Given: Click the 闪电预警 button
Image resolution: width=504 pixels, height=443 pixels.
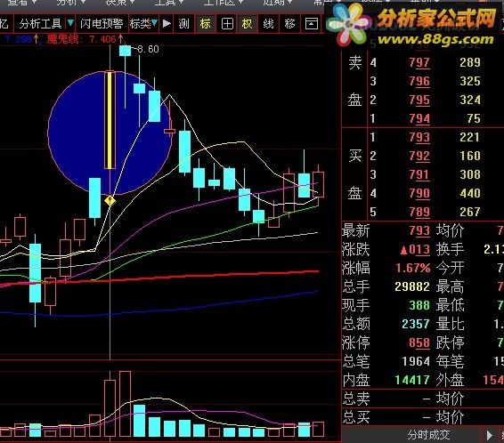Looking at the screenshot, I should point(102,24).
